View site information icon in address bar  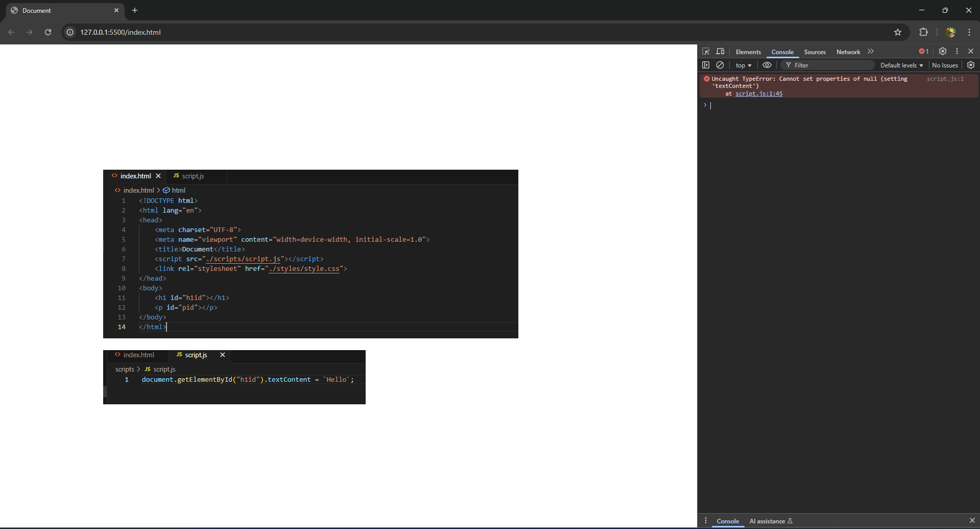coord(70,32)
